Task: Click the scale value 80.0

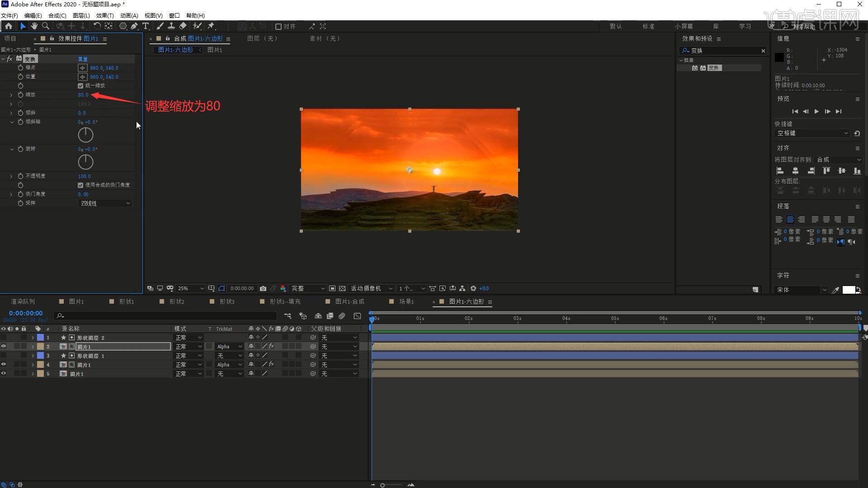Action: point(83,95)
